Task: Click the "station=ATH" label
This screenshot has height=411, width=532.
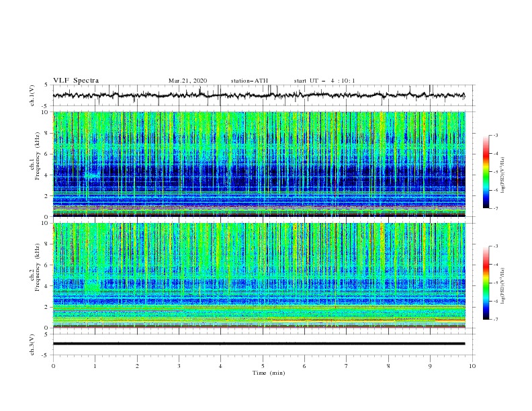Action: [249, 81]
